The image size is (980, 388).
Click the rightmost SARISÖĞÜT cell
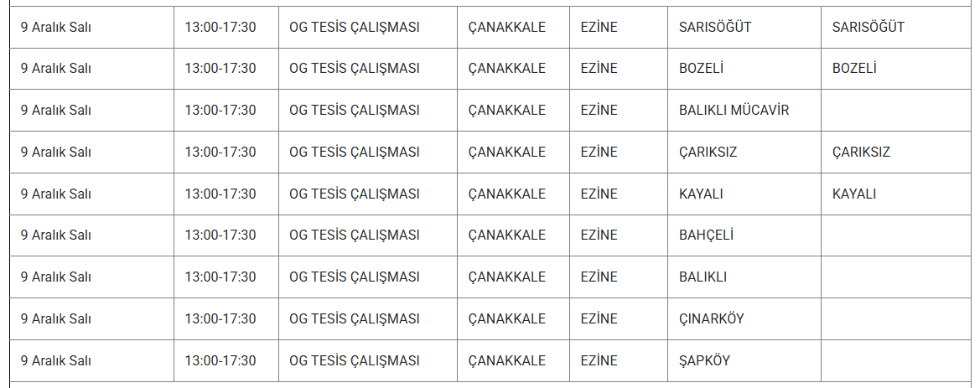coord(869,27)
